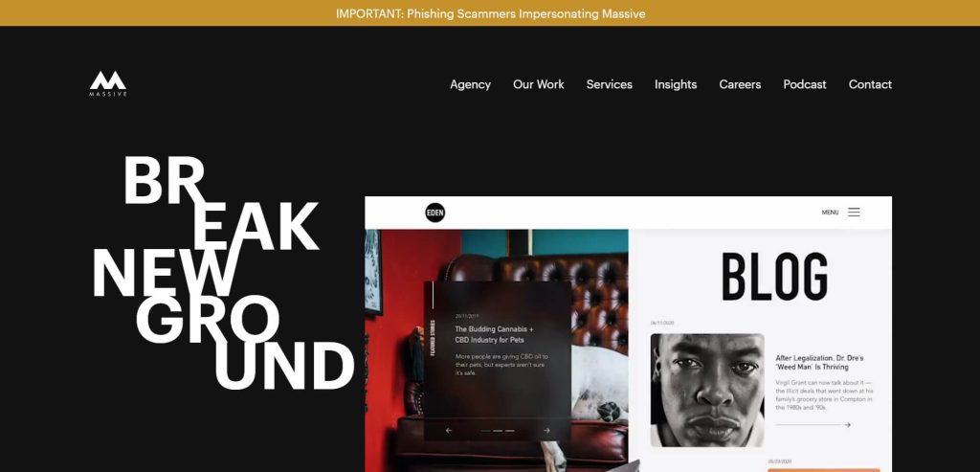Select the carousel slide indicator dashes
The height and width of the screenshot is (472, 980).
[x=498, y=431]
